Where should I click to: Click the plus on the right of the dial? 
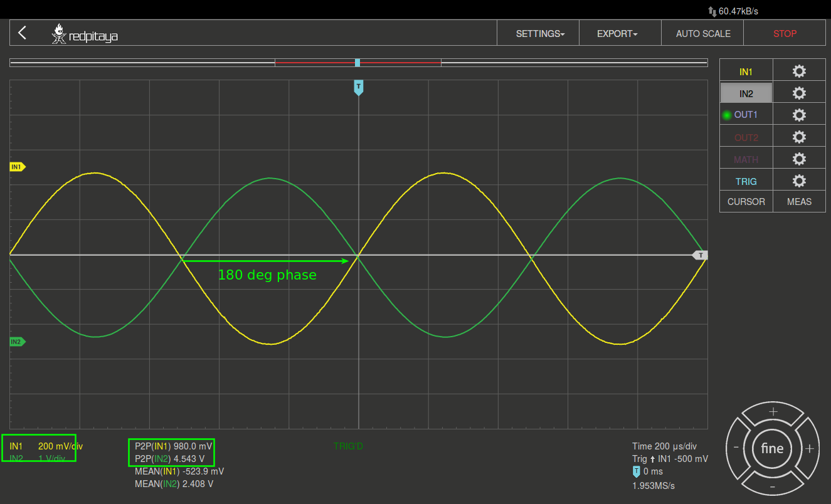[x=810, y=449]
